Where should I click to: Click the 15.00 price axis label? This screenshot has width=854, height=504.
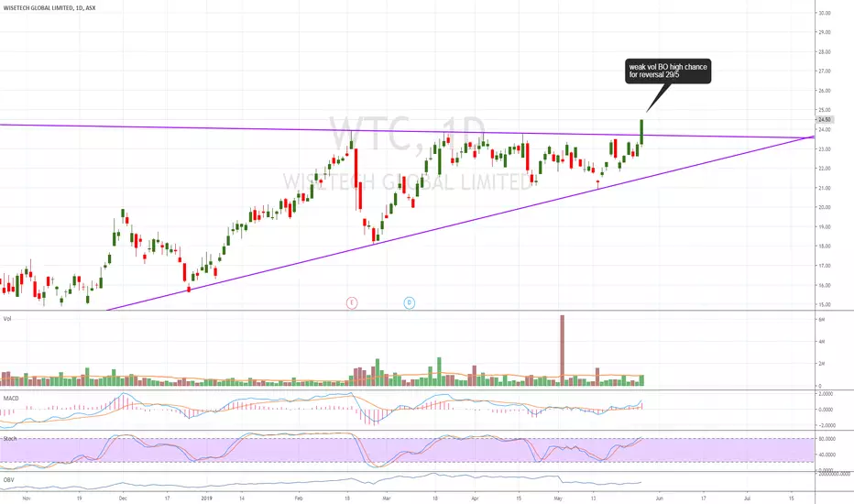click(x=825, y=304)
